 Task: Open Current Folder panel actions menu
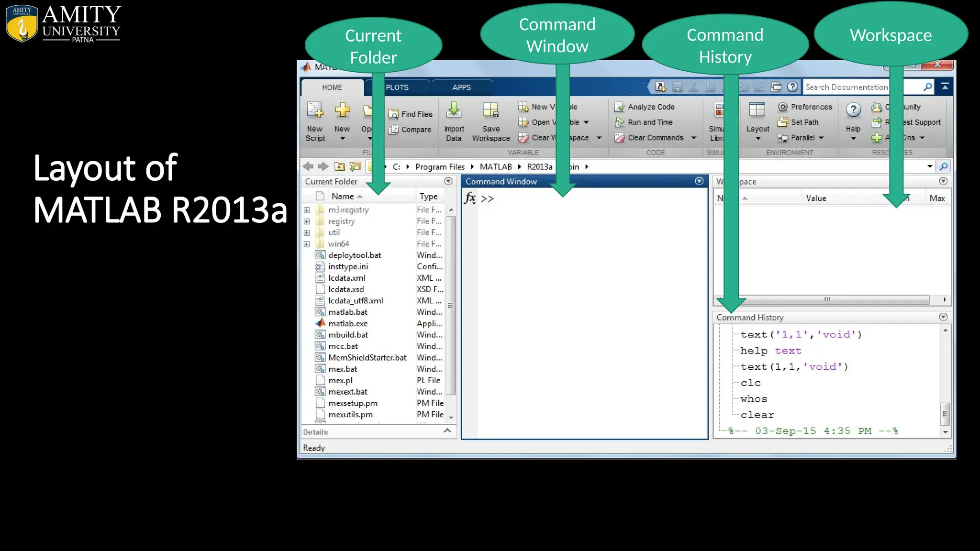(x=448, y=181)
